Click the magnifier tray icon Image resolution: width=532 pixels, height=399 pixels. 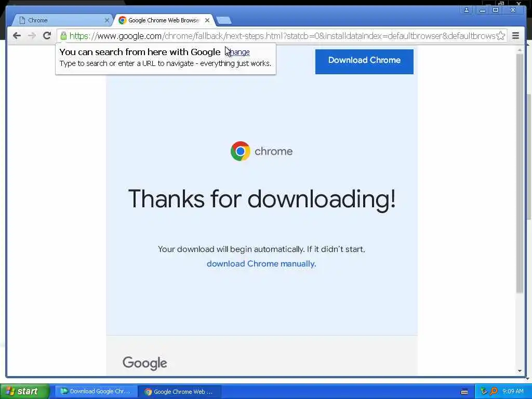(x=494, y=391)
